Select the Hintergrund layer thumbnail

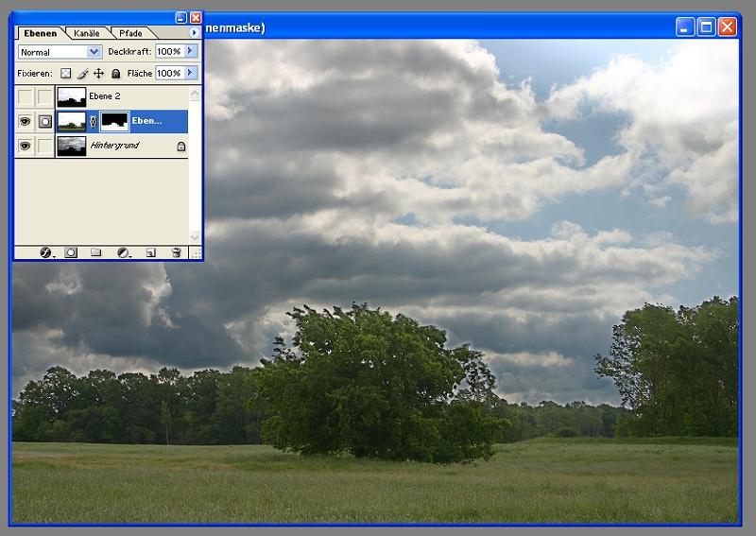point(72,147)
